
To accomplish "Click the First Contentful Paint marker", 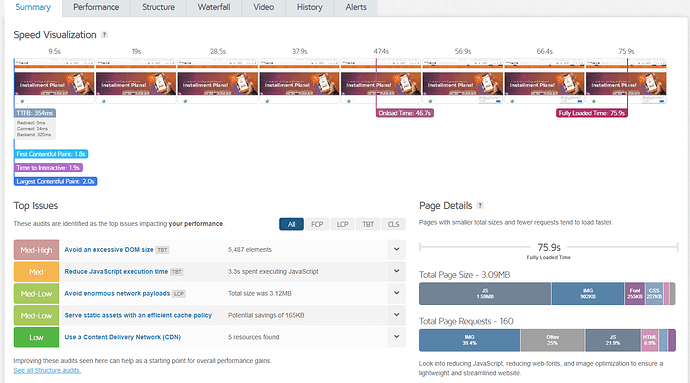I will click(x=51, y=154).
